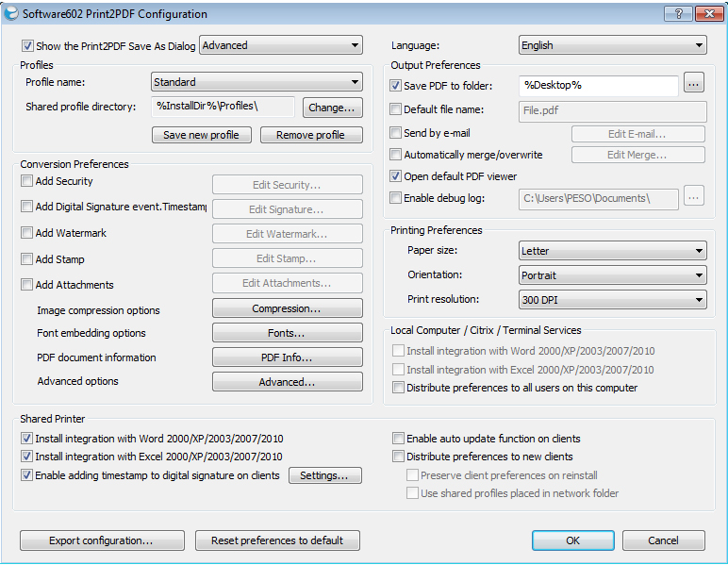Open the Print resolution dropdown

coord(612,300)
